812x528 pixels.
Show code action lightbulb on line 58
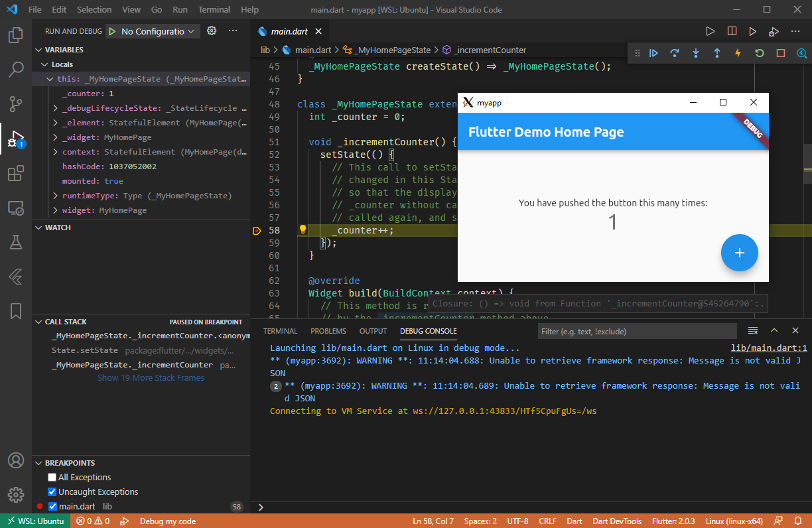point(303,230)
